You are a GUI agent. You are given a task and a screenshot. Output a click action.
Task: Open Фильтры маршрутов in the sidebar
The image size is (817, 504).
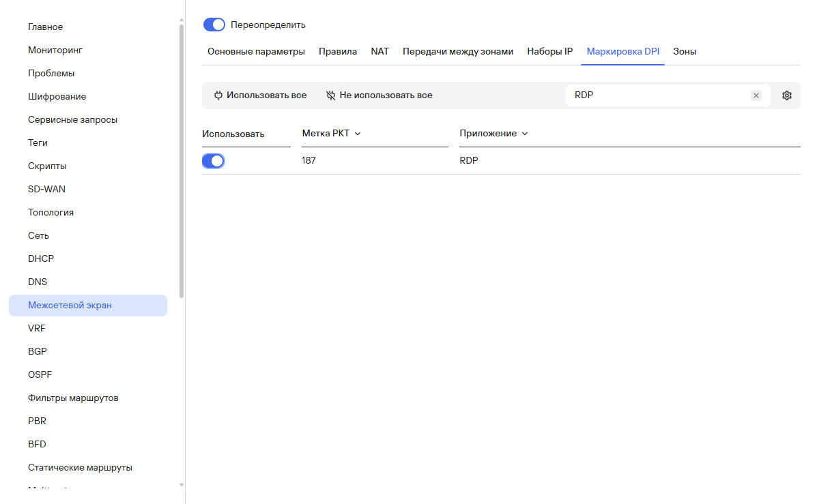tap(73, 398)
